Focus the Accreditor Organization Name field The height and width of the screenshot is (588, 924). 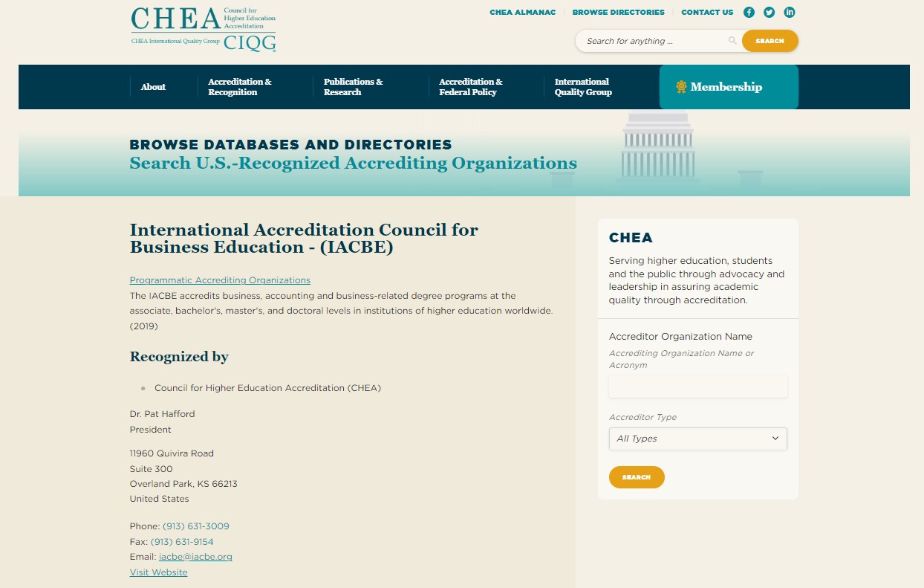697,387
